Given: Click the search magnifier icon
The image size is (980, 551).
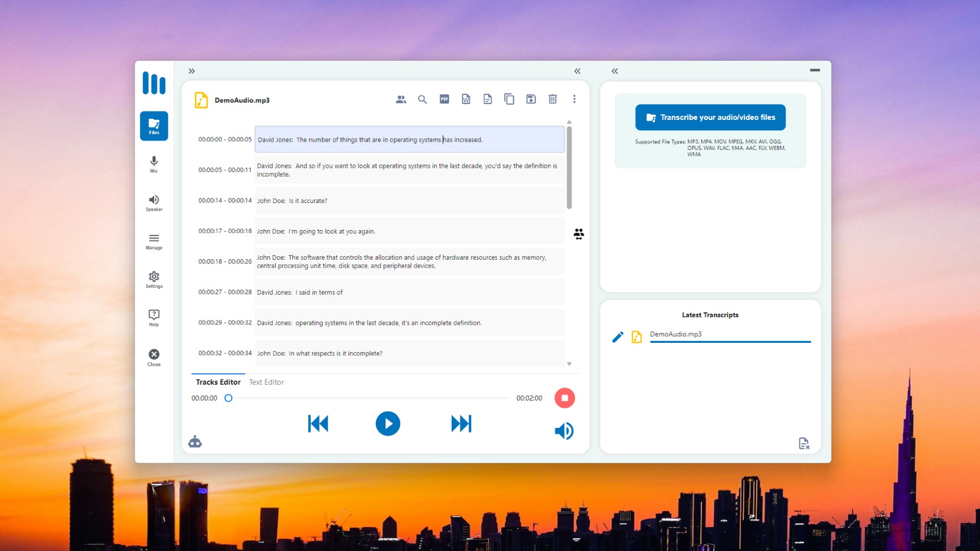Looking at the screenshot, I should pos(422,99).
